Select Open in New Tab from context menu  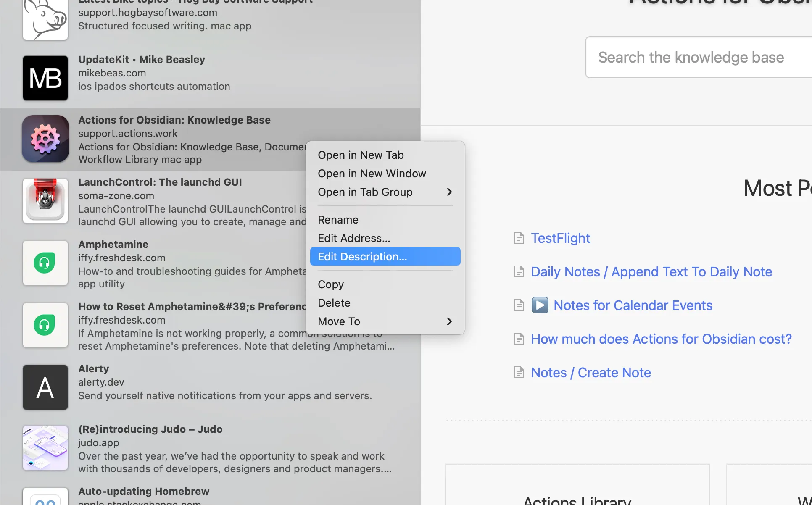click(x=361, y=155)
